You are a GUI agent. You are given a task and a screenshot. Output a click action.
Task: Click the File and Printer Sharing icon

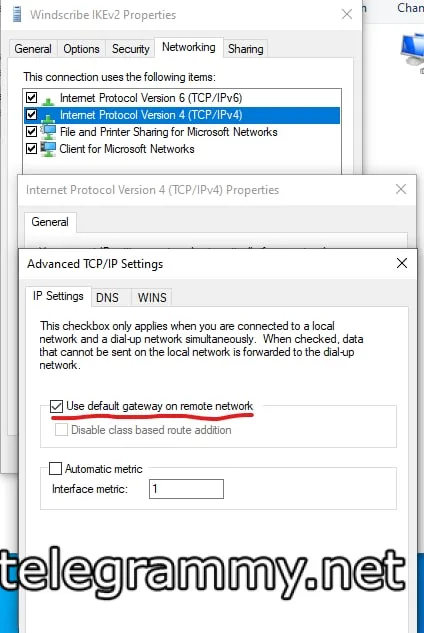pos(48,132)
